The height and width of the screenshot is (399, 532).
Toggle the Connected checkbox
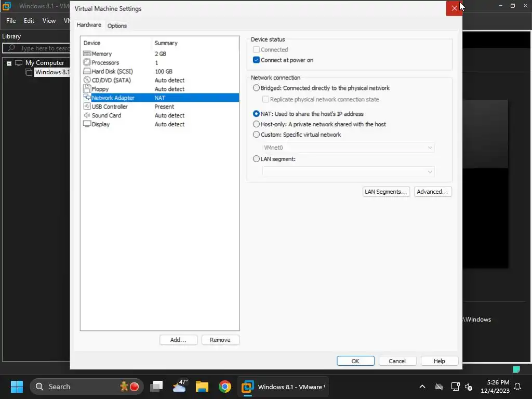(256, 49)
